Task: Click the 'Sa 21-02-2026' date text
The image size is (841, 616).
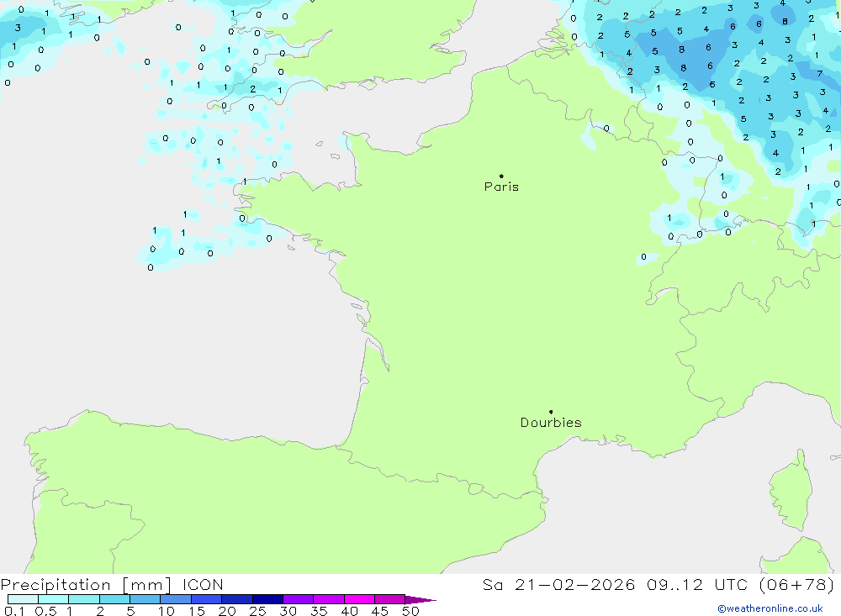Action: (x=558, y=584)
